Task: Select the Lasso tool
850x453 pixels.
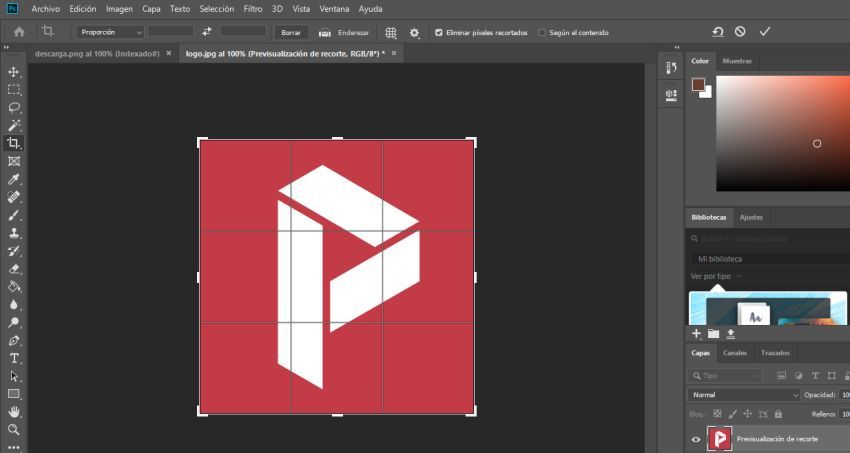Action: (x=14, y=108)
